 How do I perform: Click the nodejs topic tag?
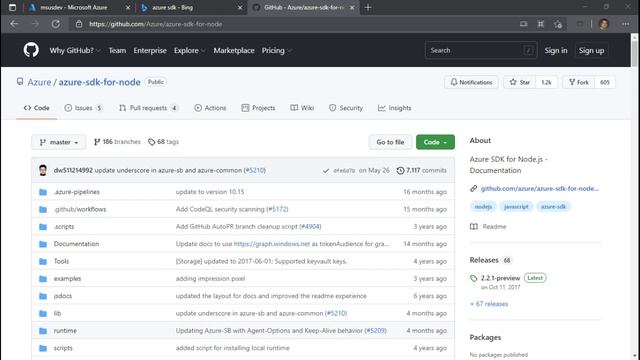[483, 207]
